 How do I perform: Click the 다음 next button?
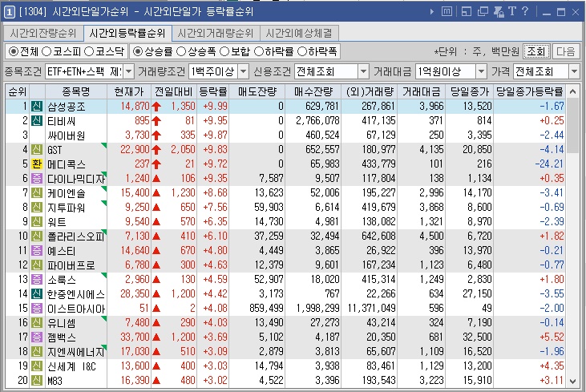[566, 51]
